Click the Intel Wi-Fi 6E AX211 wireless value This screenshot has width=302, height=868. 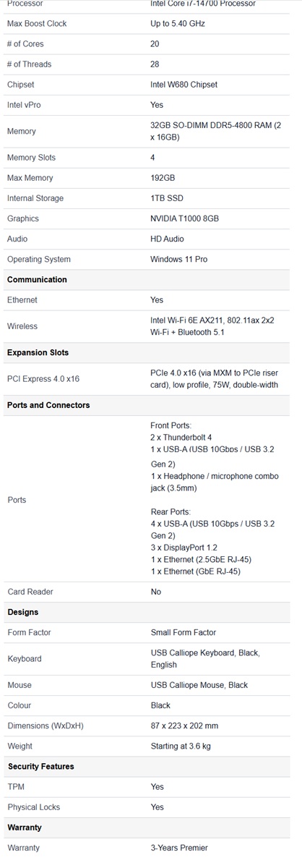tap(212, 326)
